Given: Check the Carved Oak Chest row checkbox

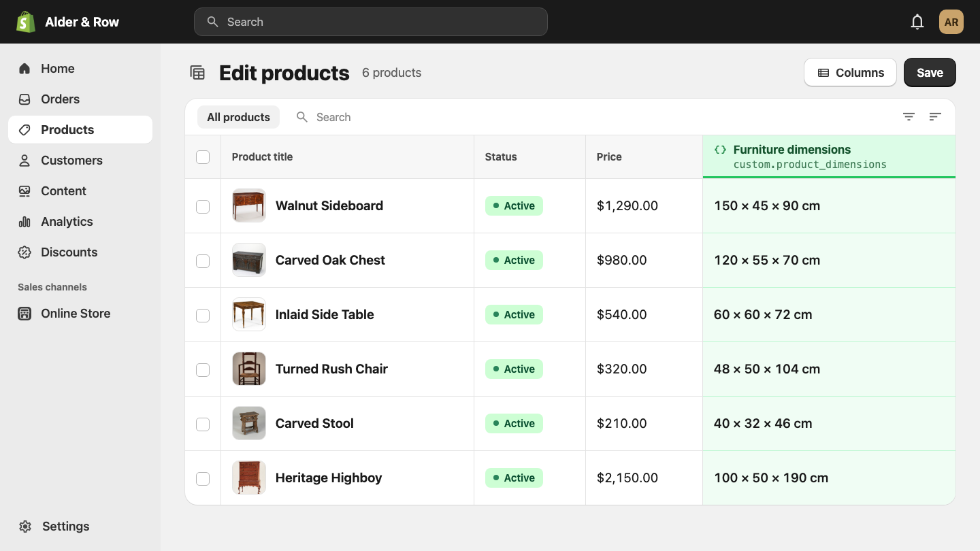Looking at the screenshot, I should [203, 261].
